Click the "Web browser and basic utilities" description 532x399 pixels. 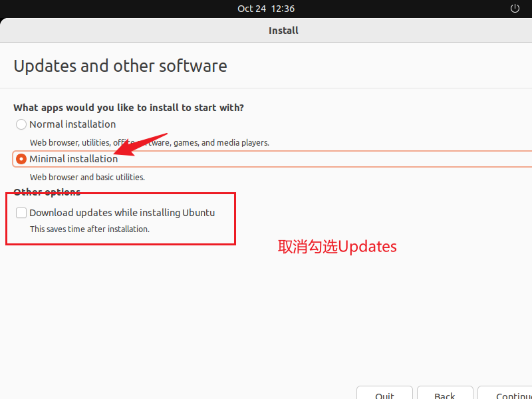tap(87, 178)
